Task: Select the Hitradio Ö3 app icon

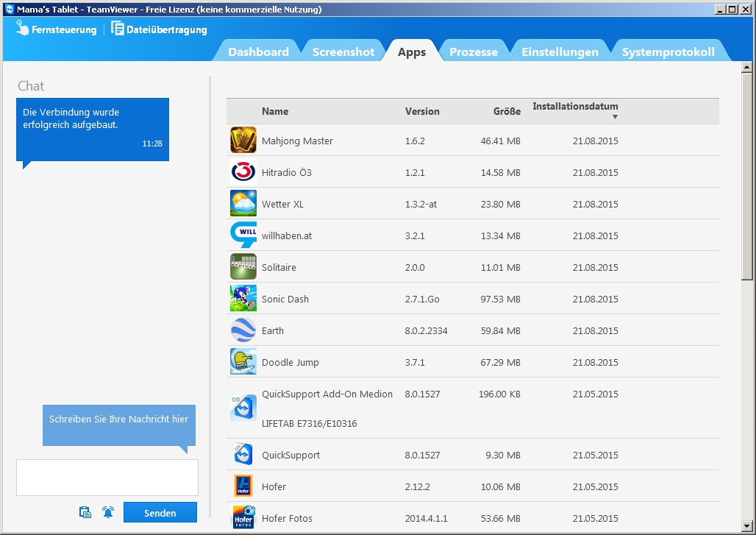Action: point(243,172)
